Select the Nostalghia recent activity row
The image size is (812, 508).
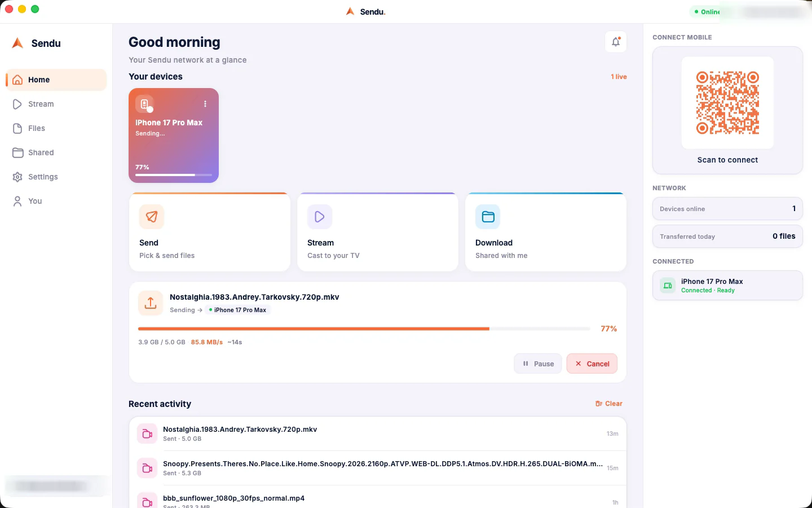point(378,433)
